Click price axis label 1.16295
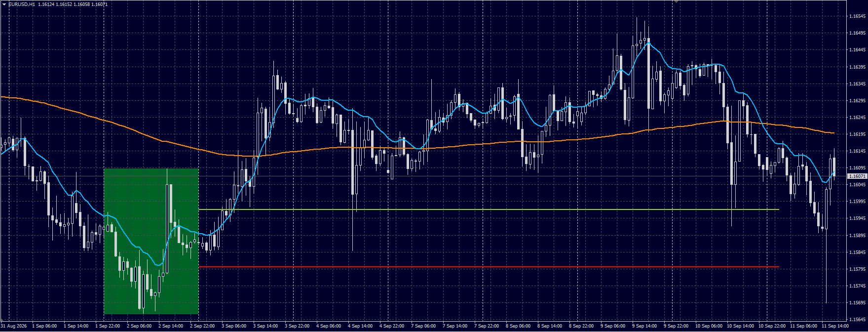Screen dimensions: 868x332 [857, 100]
